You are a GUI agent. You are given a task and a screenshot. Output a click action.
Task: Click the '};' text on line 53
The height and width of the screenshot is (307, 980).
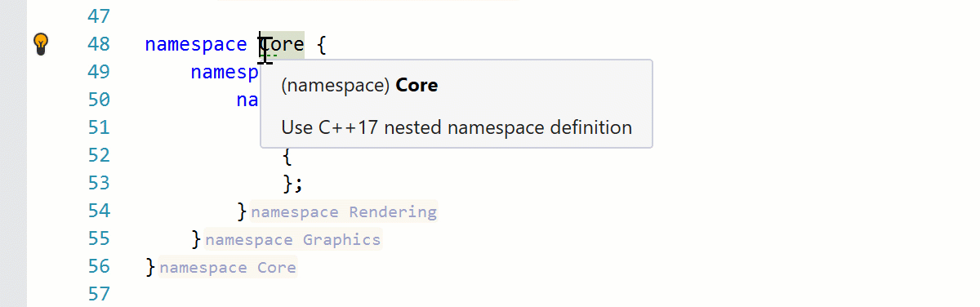[x=292, y=184]
